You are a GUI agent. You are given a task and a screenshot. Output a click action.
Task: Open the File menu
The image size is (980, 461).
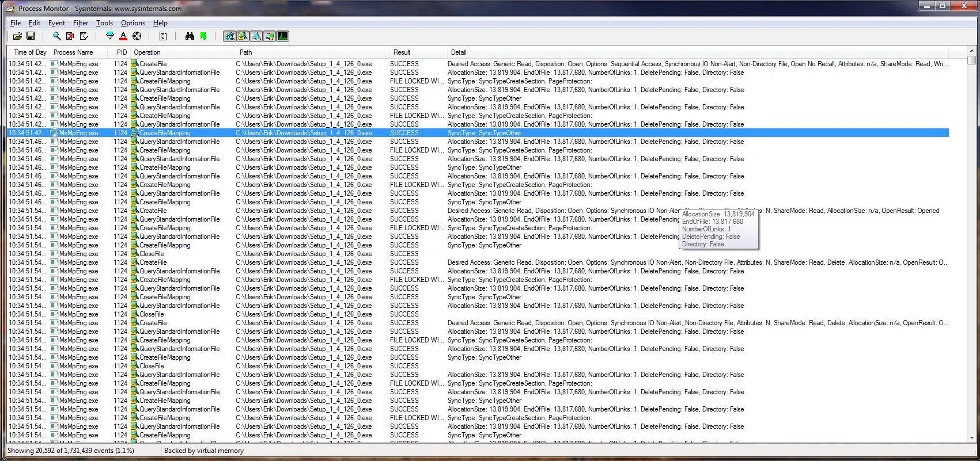pos(16,23)
